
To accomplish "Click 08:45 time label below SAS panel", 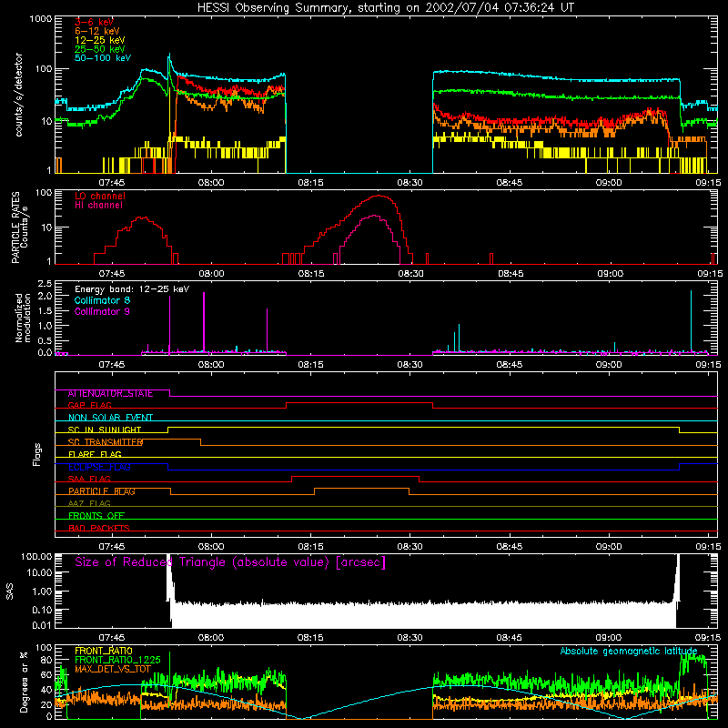I will coord(510,638).
